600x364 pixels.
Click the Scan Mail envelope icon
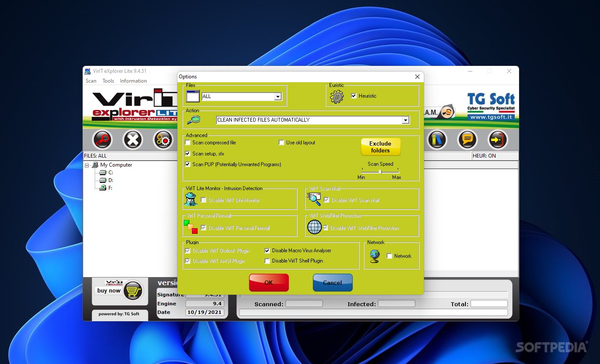(x=314, y=199)
